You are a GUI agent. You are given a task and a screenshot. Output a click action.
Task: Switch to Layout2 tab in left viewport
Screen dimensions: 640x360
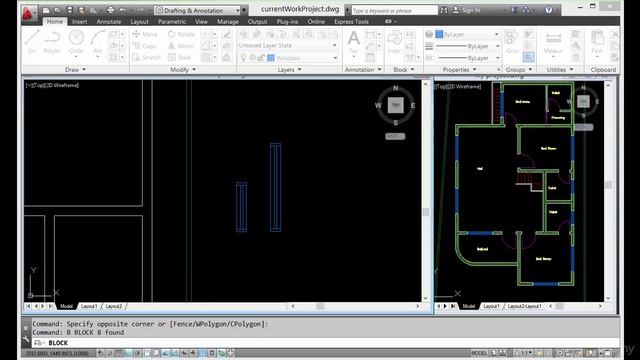pyautogui.click(x=113, y=306)
